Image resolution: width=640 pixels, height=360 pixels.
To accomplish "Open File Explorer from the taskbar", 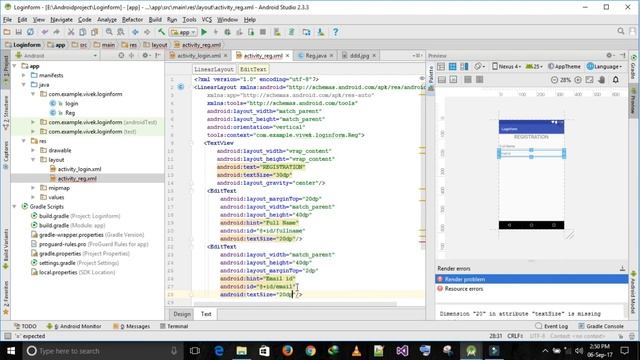I will [x=242, y=351].
